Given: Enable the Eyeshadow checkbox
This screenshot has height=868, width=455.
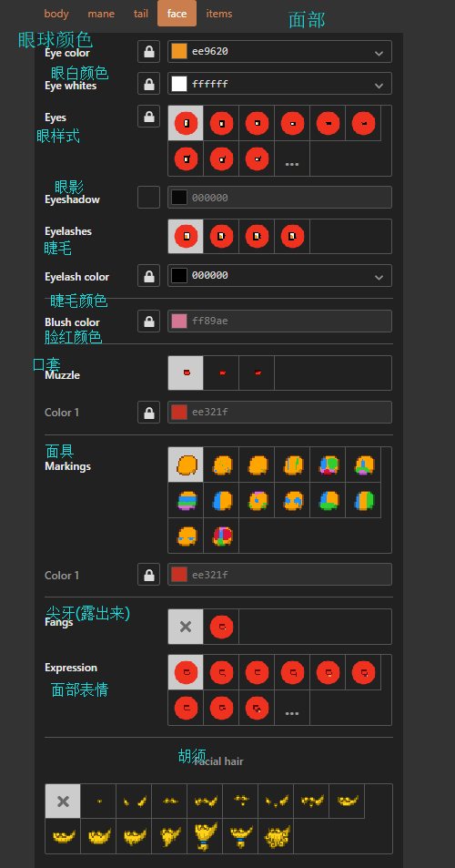Looking at the screenshot, I should coord(148,197).
